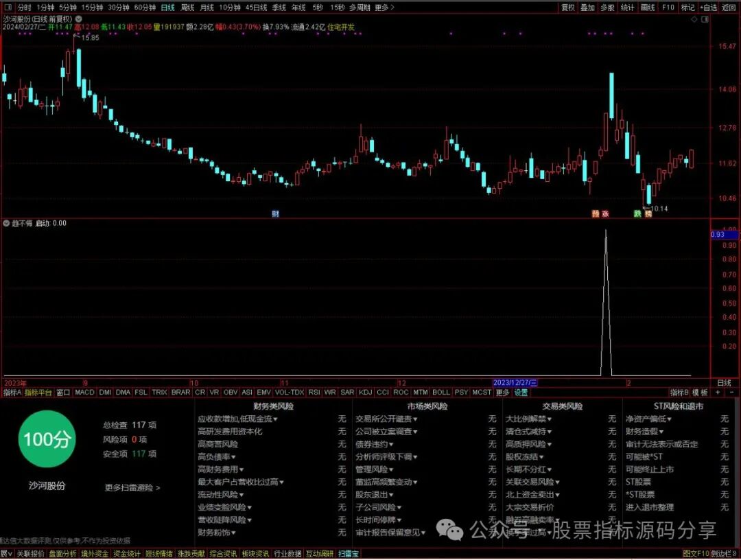Select the 60分钟 period tab
The image size is (741, 560).
tap(145, 8)
